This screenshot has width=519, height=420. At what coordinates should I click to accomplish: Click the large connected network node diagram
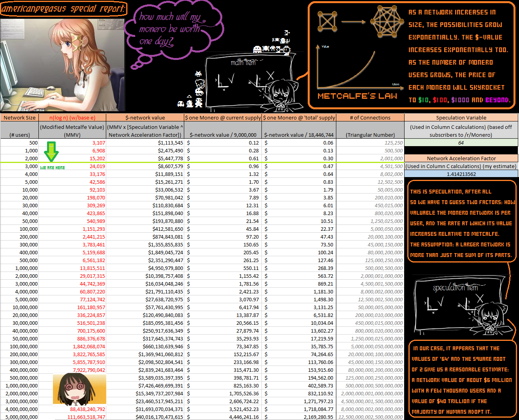tap(387, 21)
